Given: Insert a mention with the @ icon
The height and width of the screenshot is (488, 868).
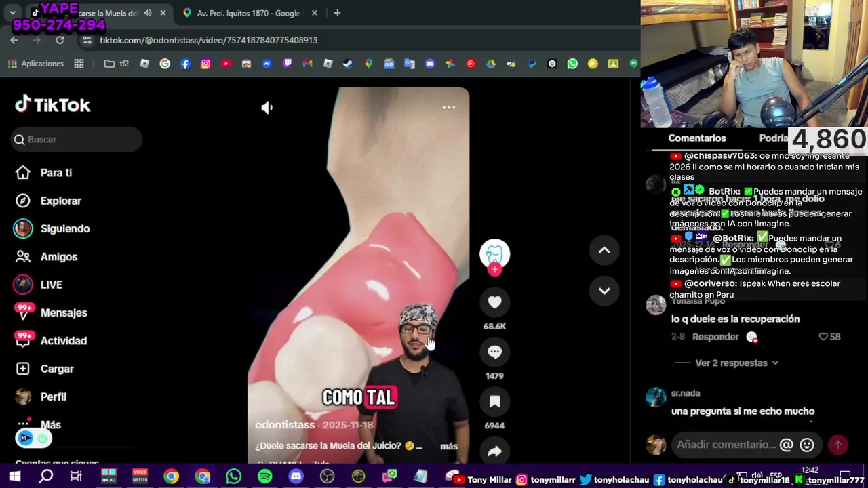Looking at the screenshot, I should 786,445.
